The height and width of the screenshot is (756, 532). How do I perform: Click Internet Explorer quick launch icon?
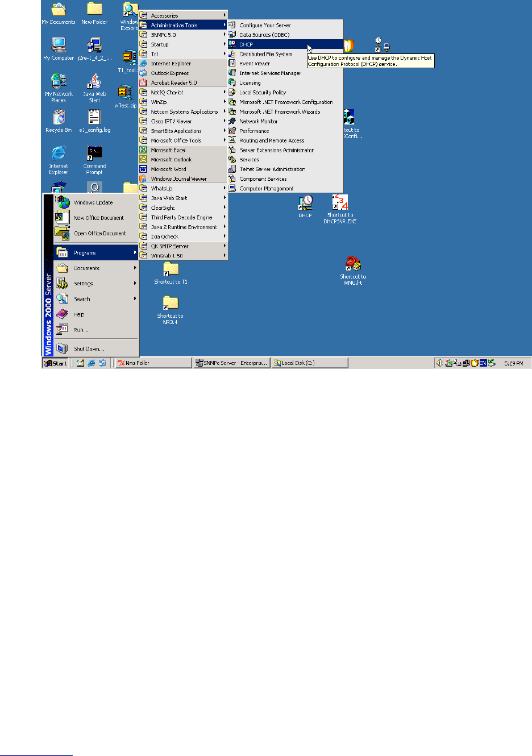point(91,363)
